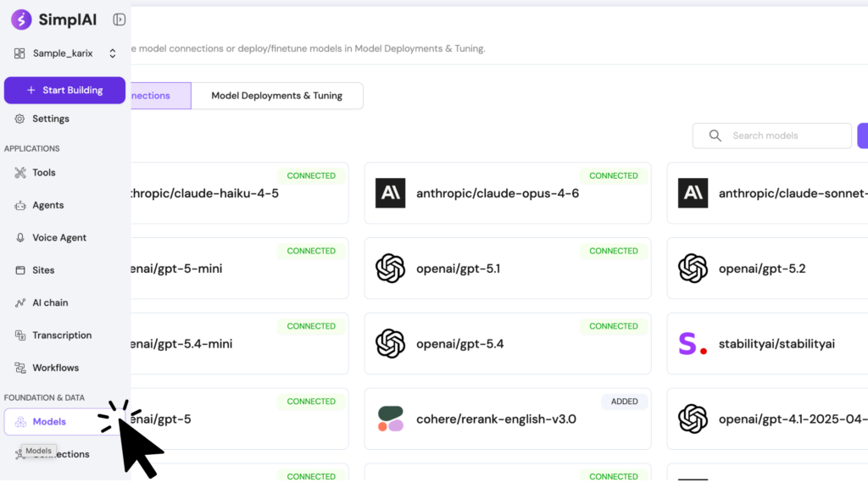Click Cohere logo on rerank card

click(x=390, y=419)
